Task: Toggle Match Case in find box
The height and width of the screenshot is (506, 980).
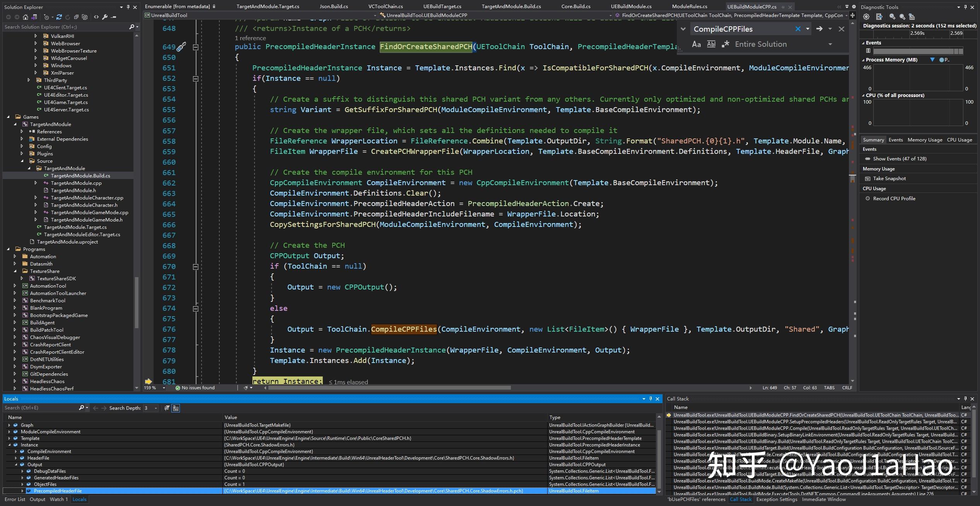Action: tap(696, 44)
